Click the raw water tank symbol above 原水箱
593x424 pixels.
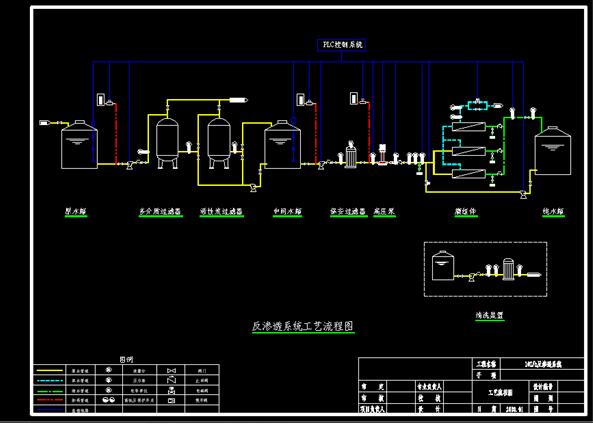[79, 144]
